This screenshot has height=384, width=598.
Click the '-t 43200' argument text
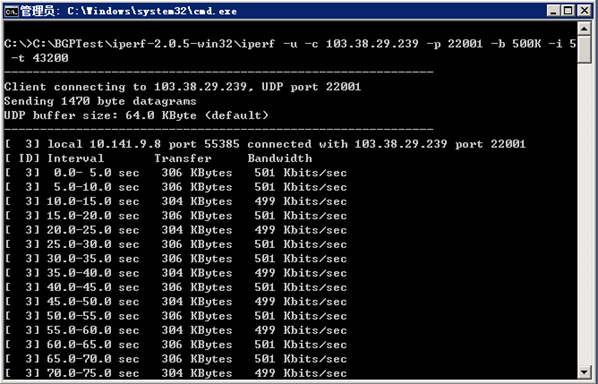[x=40, y=58]
